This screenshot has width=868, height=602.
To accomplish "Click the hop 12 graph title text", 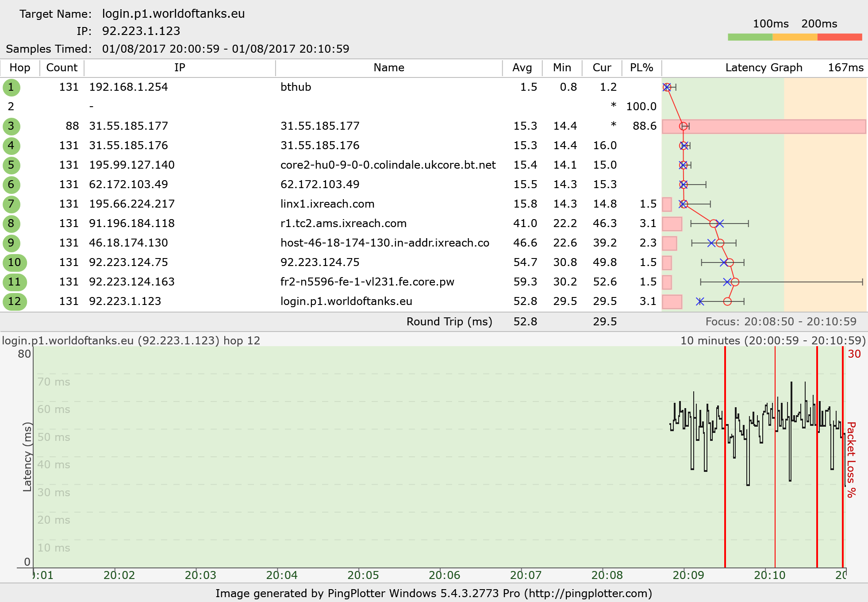I will point(131,341).
